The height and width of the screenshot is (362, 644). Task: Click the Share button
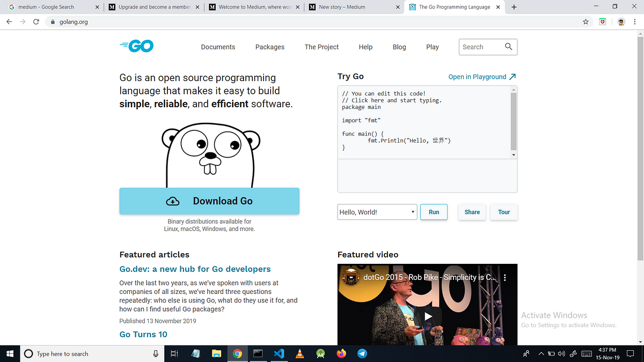point(472,212)
